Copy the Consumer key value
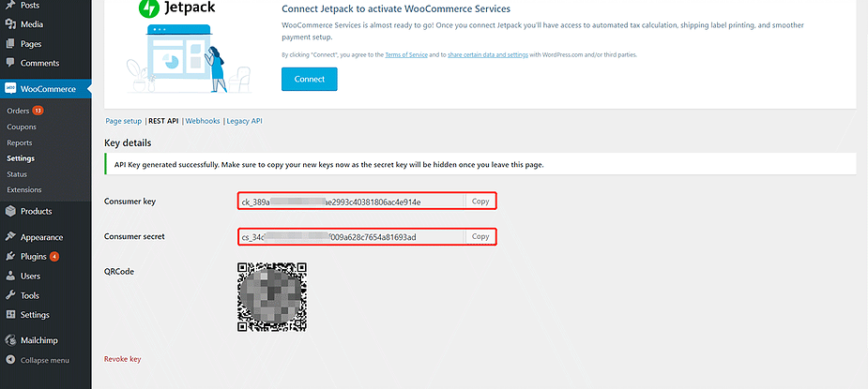868x389 pixels. (480, 202)
